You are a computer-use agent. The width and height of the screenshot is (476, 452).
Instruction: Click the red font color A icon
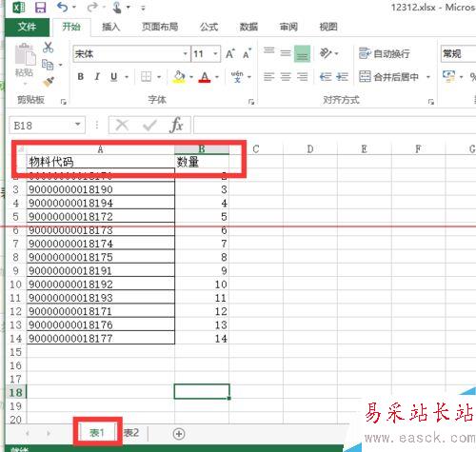click(205, 76)
